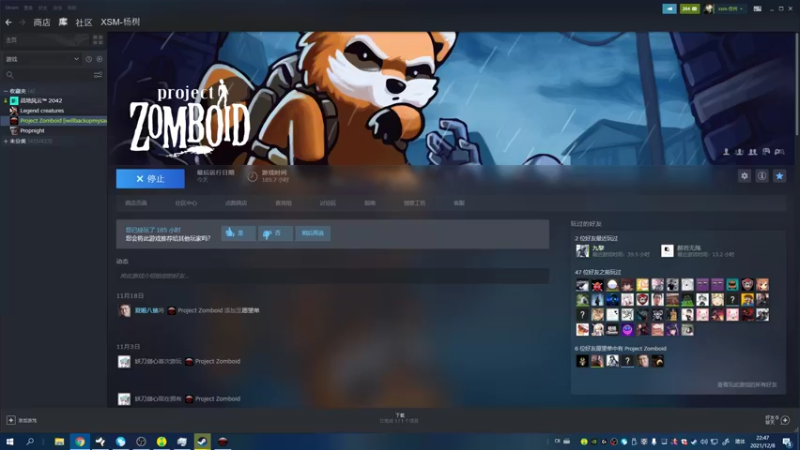800x450 pixels.
Task: Switch to Steam taskbar icon
Action: [x=202, y=441]
